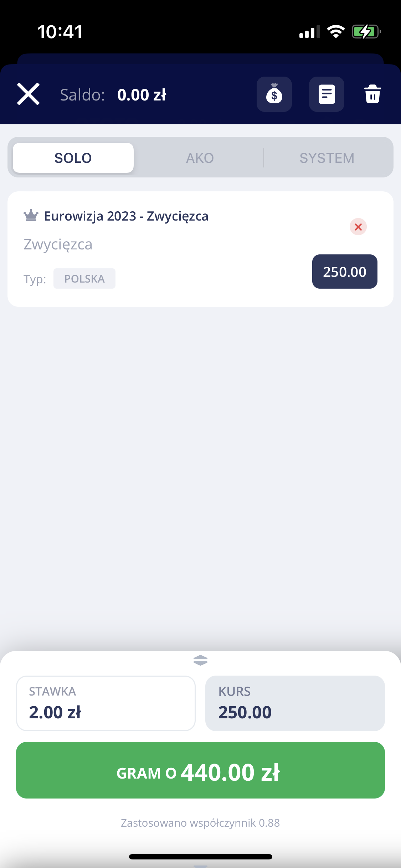Tap the POLSKA pick label
The image size is (401, 868).
tap(84, 279)
